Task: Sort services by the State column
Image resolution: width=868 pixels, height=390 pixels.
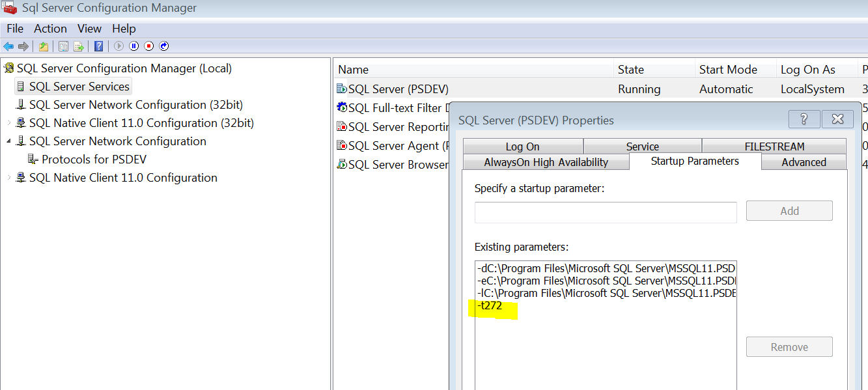Action: click(x=654, y=70)
